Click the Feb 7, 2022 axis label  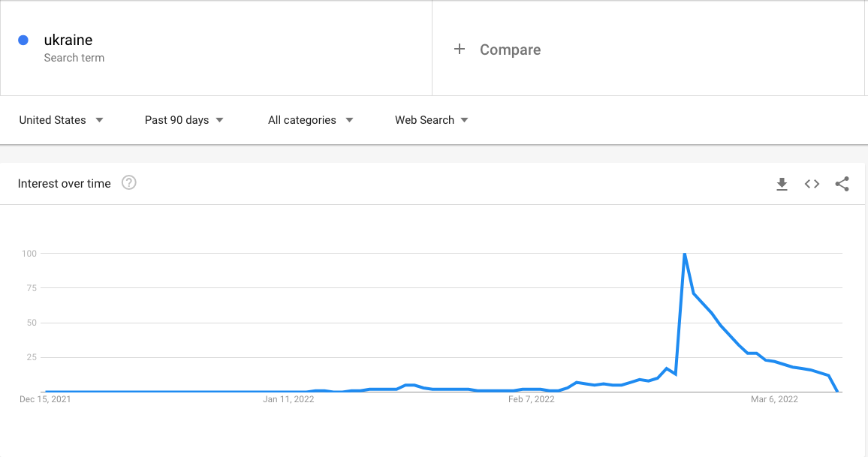[x=532, y=399]
